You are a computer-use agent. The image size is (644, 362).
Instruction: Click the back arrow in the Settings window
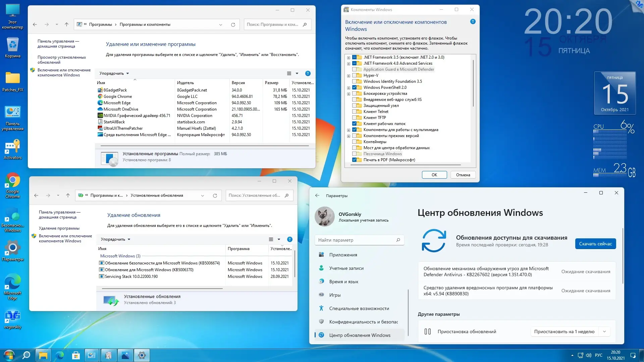pyautogui.click(x=317, y=195)
